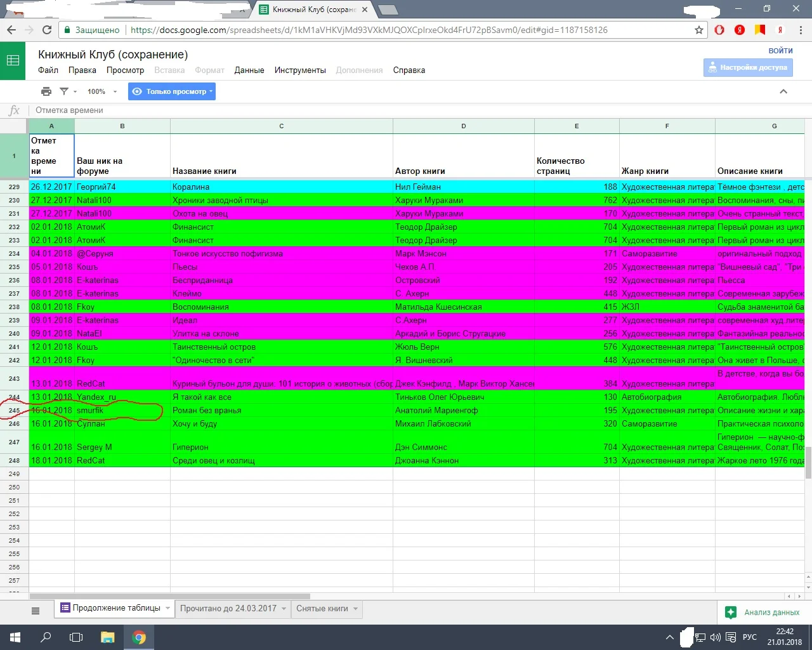Click the 'Анализ данных' button

click(x=763, y=613)
